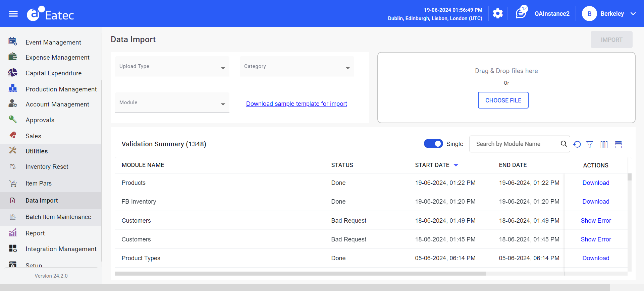Image resolution: width=644 pixels, height=291 pixels.
Task: Click the Report chart icon
Action: click(13, 232)
